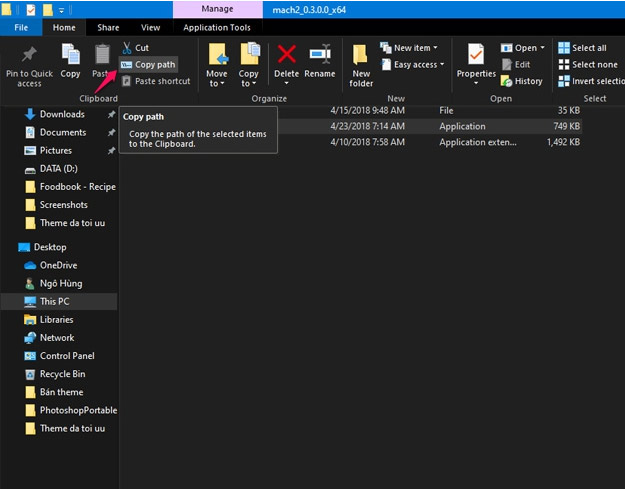Expand the Copy to dropdown
Viewport: 625px width, 489px height.
pos(249,78)
